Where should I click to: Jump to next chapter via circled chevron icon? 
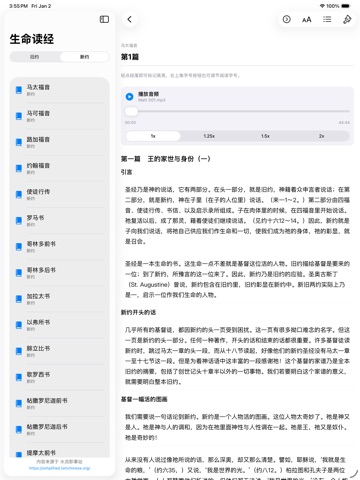click(287, 19)
